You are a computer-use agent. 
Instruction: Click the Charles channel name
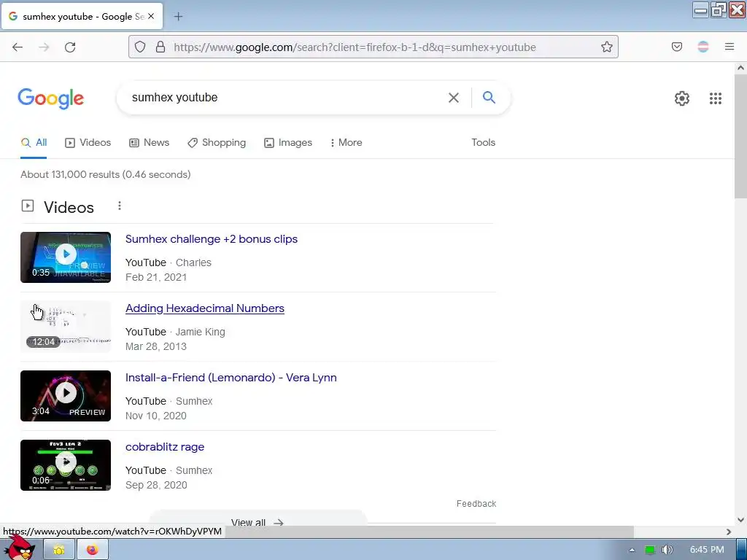coord(193,262)
